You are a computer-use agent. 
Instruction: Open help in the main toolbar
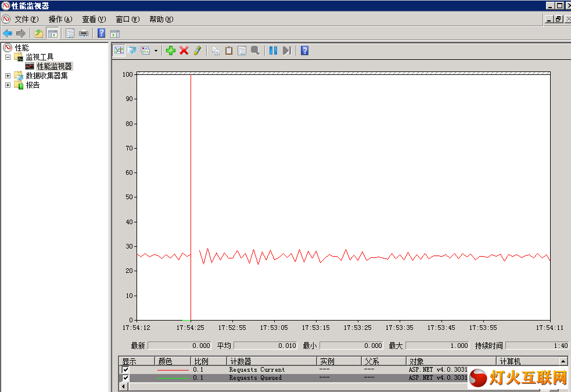click(x=102, y=34)
